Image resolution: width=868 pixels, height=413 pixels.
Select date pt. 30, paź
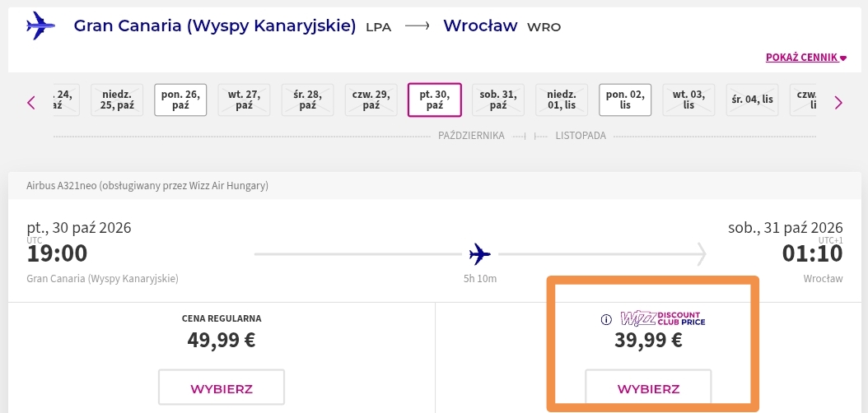(x=435, y=100)
